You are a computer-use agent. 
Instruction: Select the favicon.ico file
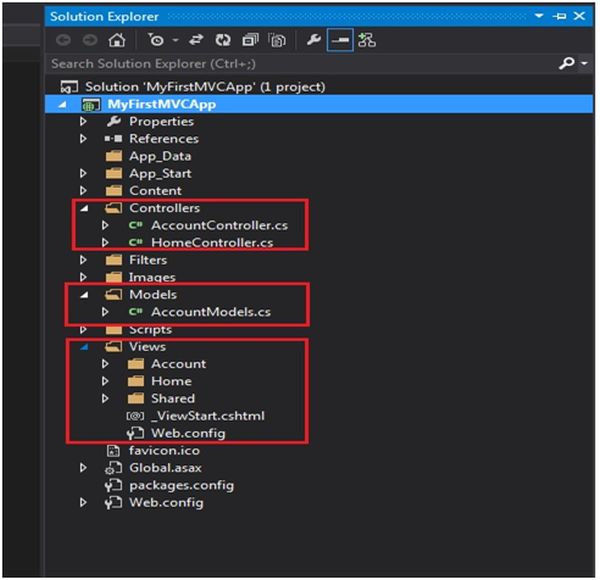pyautogui.click(x=164, y=451)
